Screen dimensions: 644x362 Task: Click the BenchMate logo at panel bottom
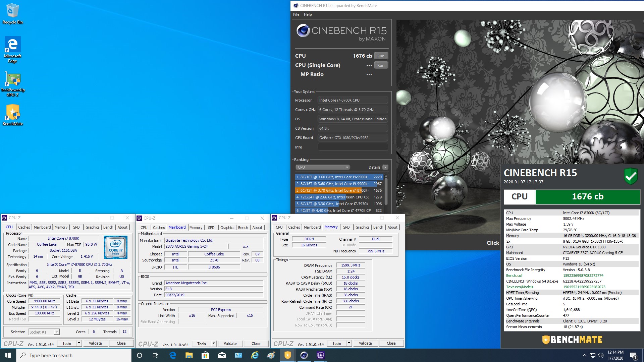[572, 340]
